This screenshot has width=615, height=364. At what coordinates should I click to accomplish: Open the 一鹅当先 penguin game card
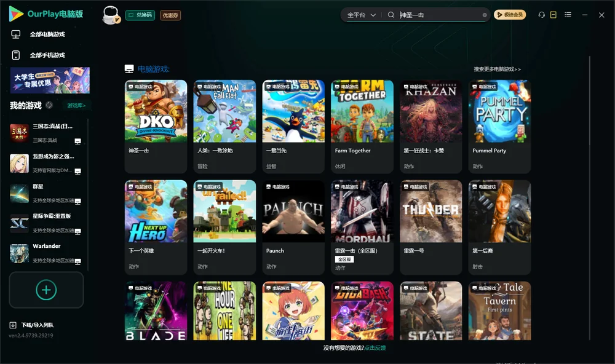293,126
